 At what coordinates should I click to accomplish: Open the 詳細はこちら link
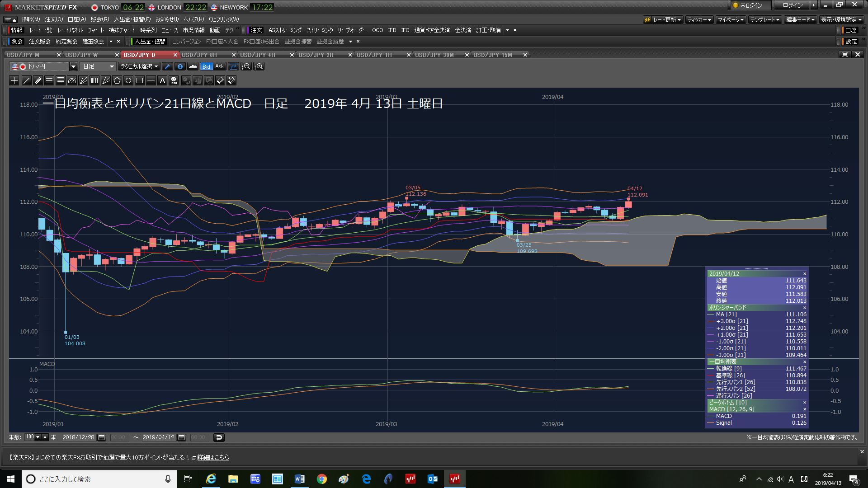(x=213, y=457)
